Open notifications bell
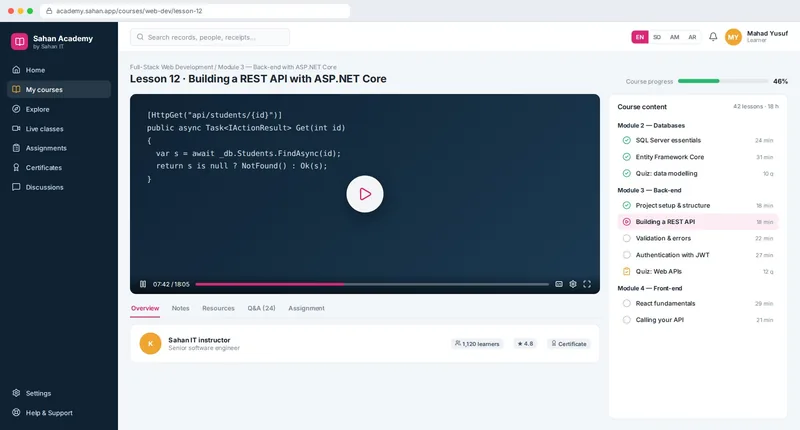 tap(713, 37)
